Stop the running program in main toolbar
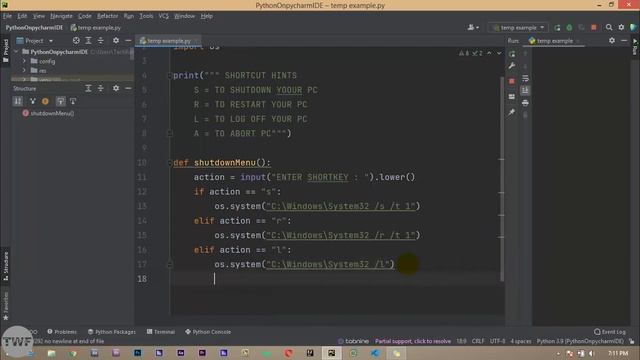The image size is (640, 360). 594,27
